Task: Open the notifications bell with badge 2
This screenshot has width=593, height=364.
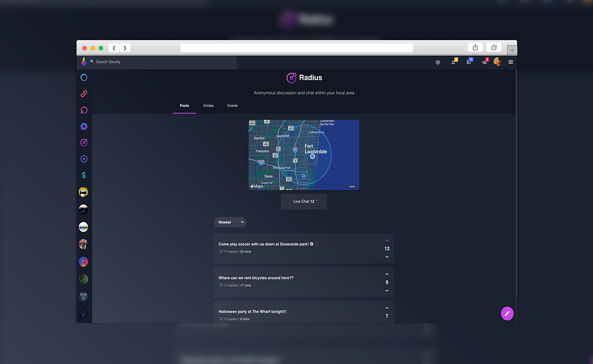Action: [454, 62]
